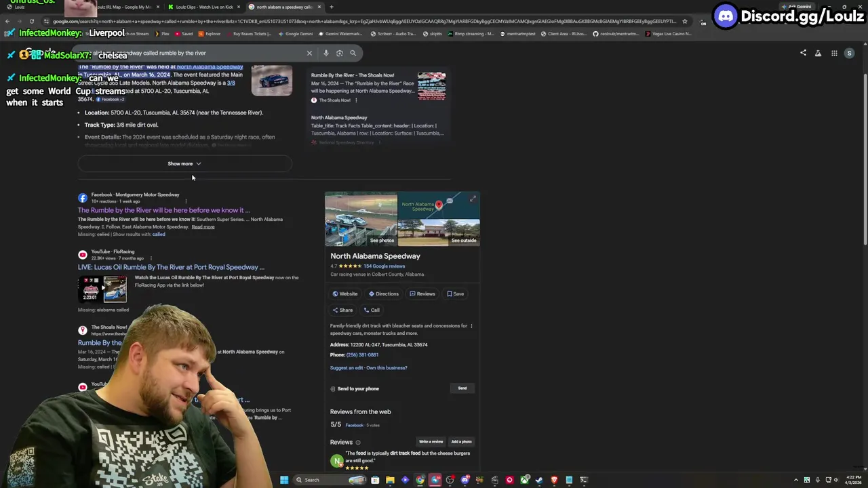
Task: Expand the map thumbnail with the fullscreen icon
Action: 473,199
